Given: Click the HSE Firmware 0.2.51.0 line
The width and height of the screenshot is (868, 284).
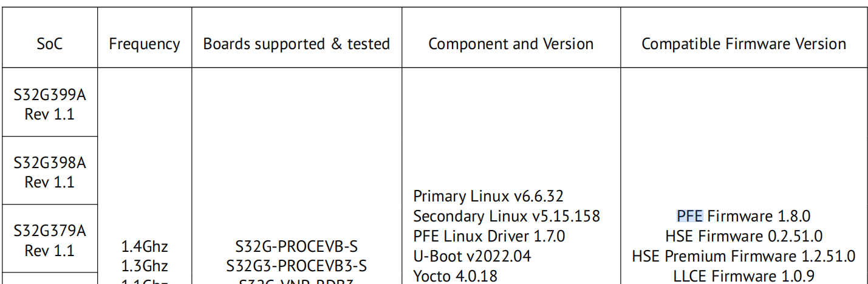Looking at the screenshot, I should coord(743,236).
